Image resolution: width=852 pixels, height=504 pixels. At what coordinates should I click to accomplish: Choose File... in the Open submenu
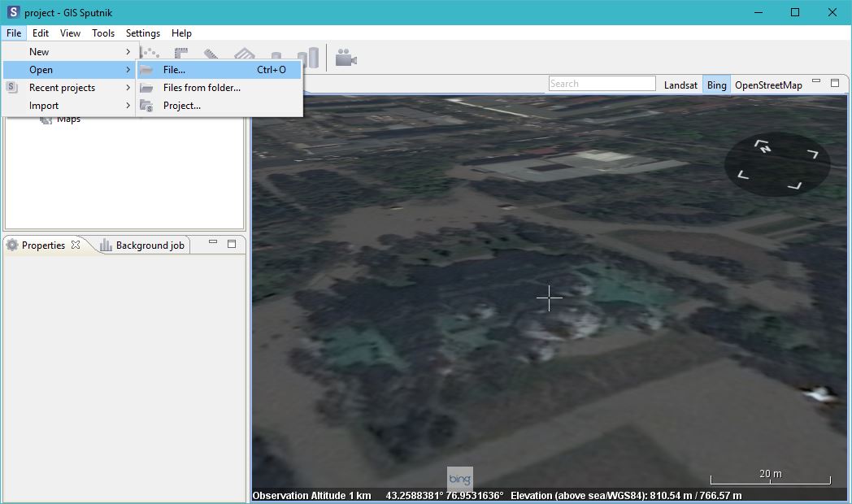(219, 70)
